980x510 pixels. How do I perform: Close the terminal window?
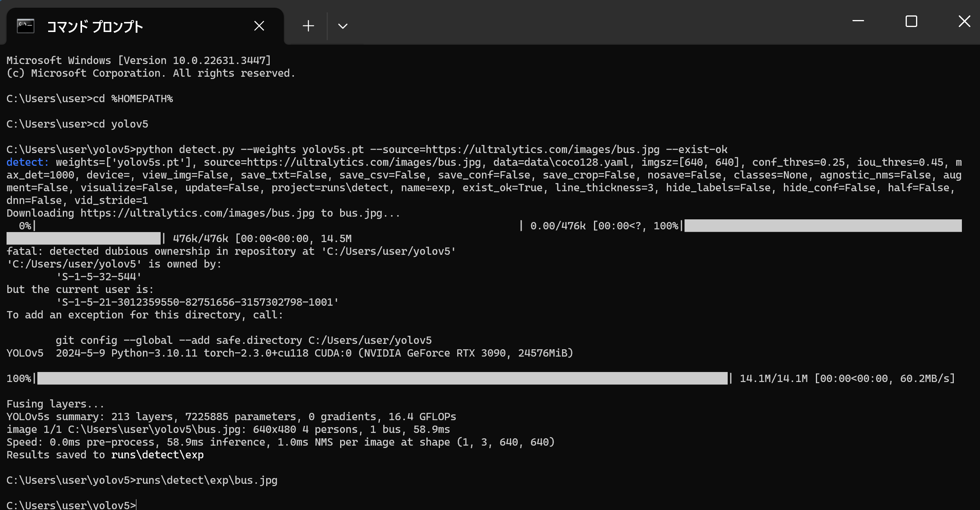click(x=964, y=21)
